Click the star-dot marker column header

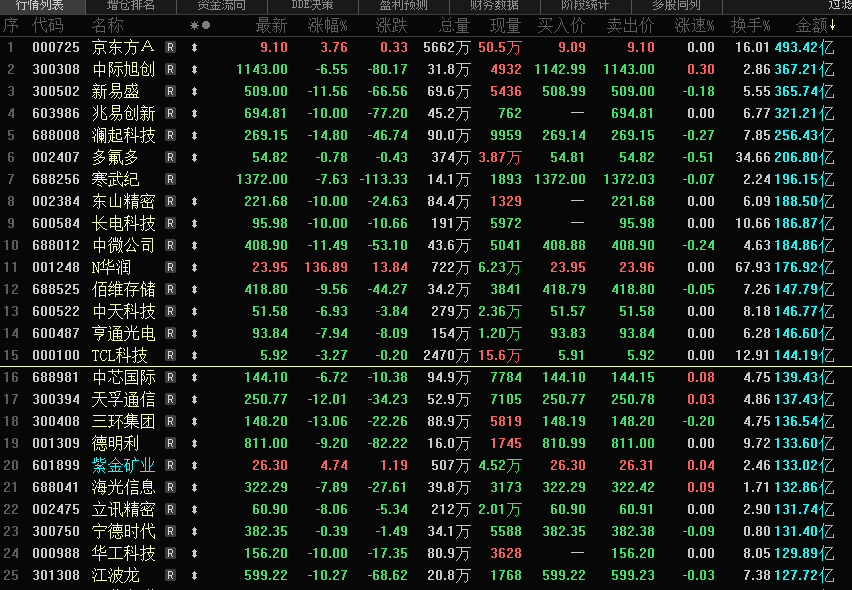point(200,25)
